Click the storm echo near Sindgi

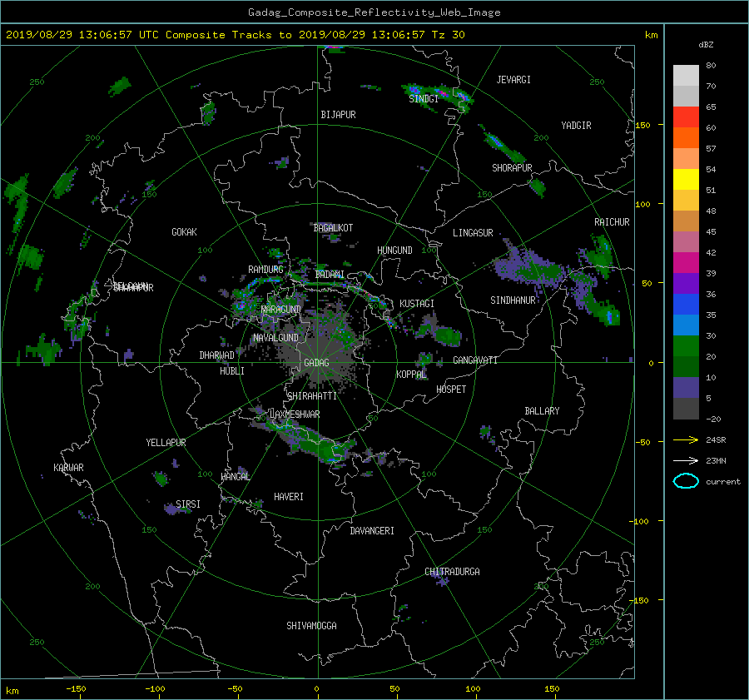click(x=439, y=97)
